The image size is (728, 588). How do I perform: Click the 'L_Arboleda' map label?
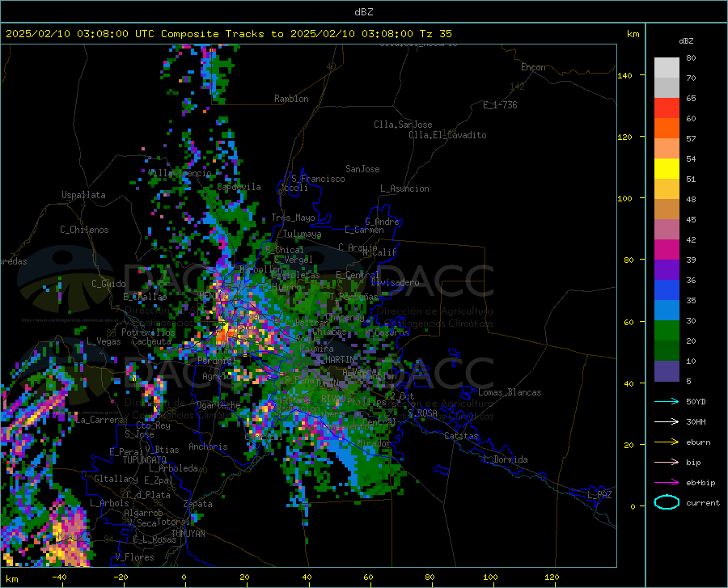[173, 468]
